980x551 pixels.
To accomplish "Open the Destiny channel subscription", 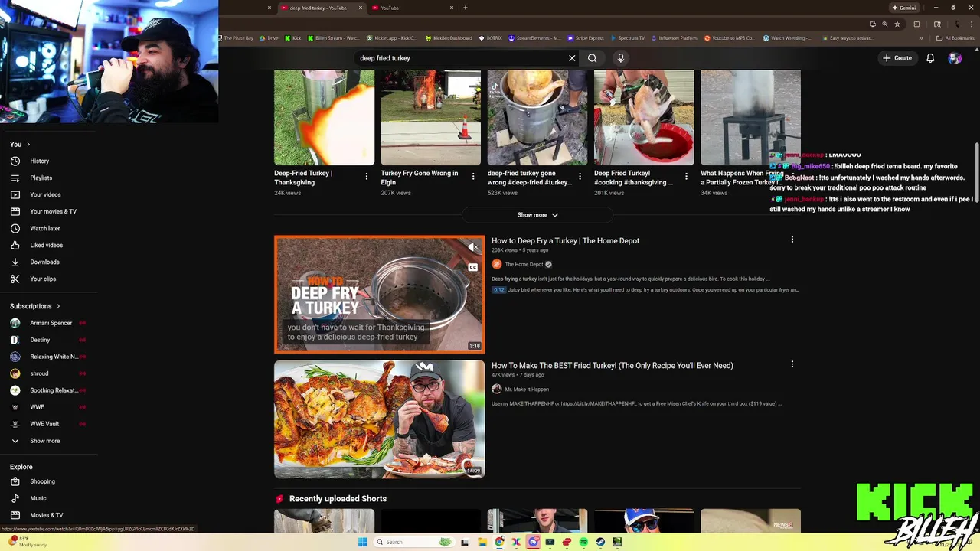I will point(40,340).
